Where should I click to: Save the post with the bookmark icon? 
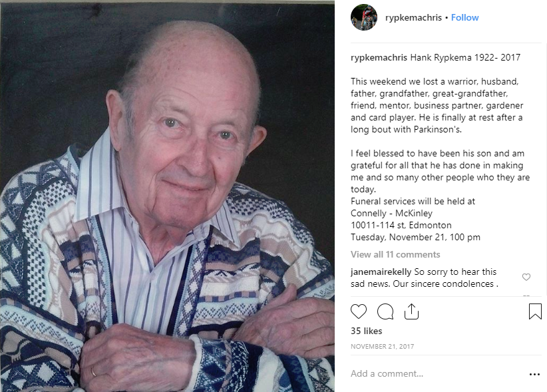pyautogui.click(x=535, y=311)
